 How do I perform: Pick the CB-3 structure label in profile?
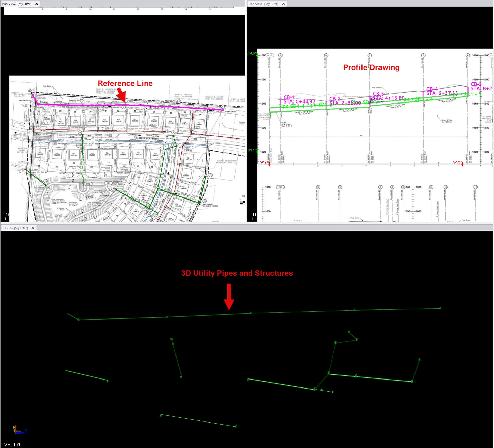tap(378, 94)
